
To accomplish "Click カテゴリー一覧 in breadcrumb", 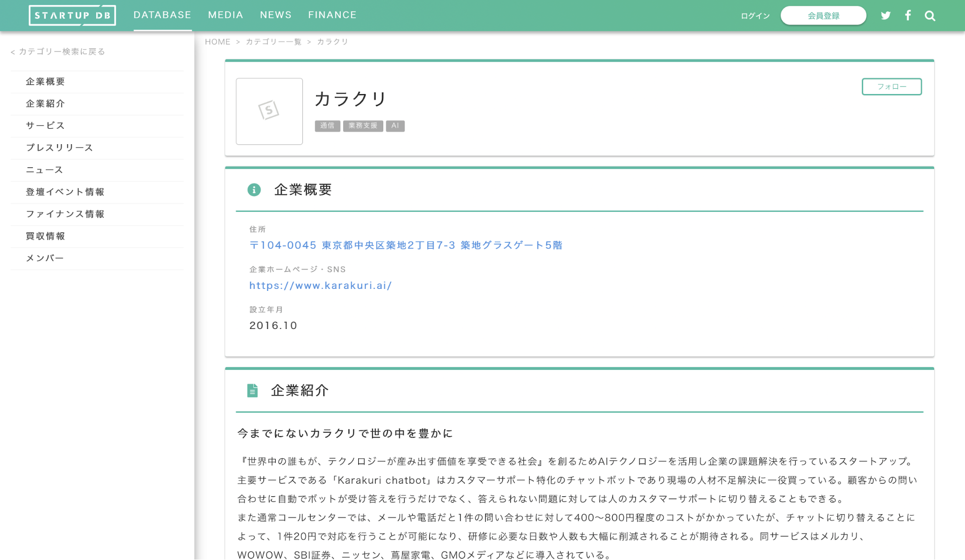I will point(273,42).
